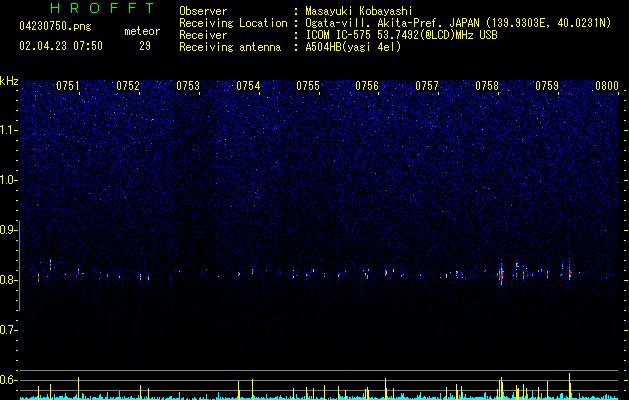Click the 0754 time marker
The height and width of the screenshot is (400, 629).
point(248,86)
